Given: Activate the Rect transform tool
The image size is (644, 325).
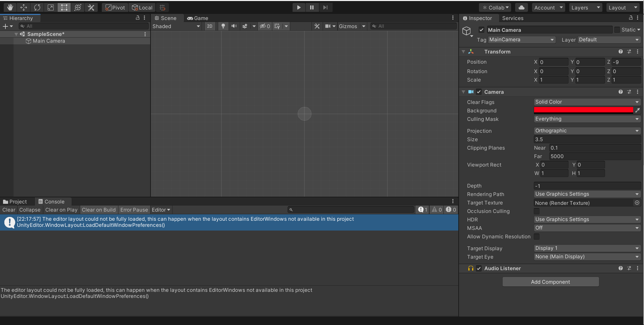Looking at the screenshot, I should click(x=64, y=7).
